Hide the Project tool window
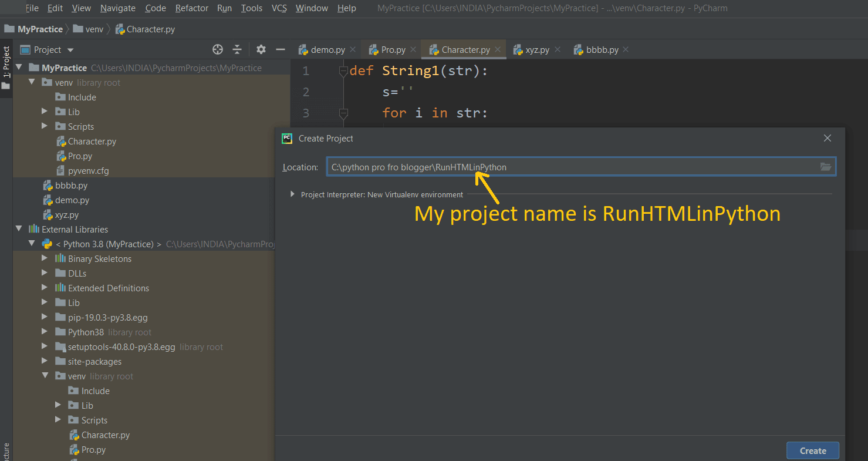Image resolution: width=868 pixels, height=461 pixels. [280, 49]
